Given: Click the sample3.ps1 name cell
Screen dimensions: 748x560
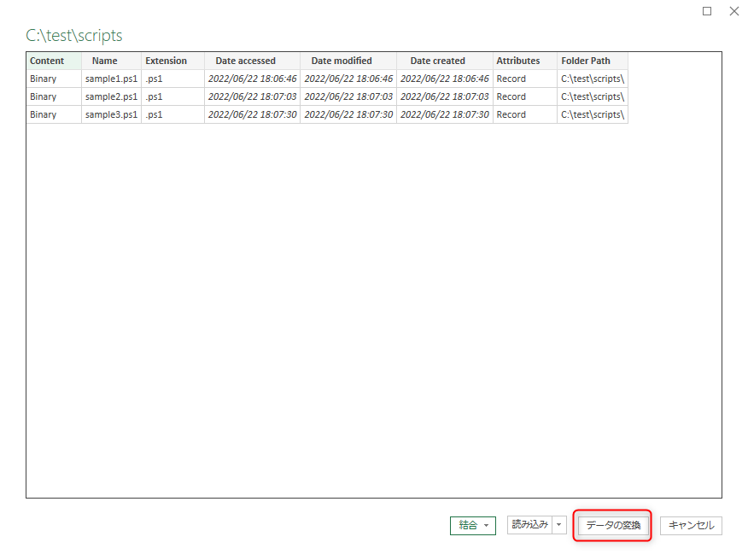Looking at the screenshot, I should [x=111, y=114].
